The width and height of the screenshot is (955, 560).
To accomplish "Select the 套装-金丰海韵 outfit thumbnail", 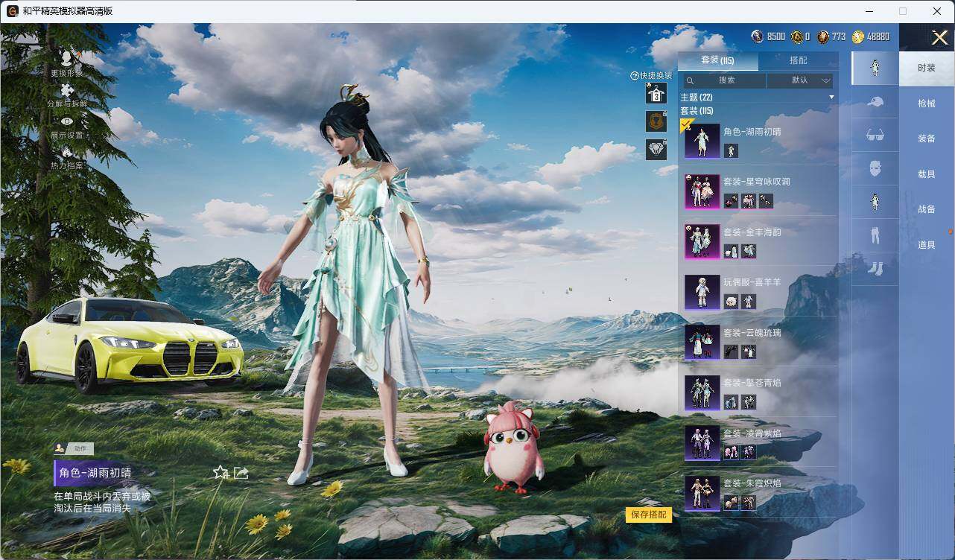I will point(702,241).
